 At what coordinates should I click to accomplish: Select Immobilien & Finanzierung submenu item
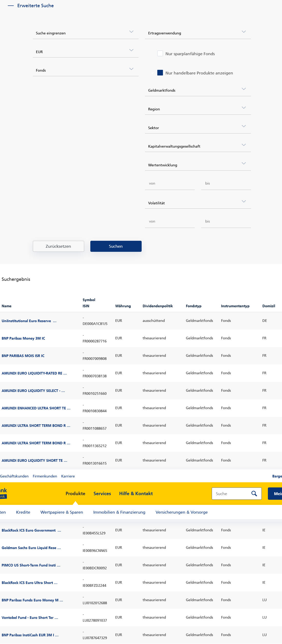pyautogui.click(x=119, y=512)
